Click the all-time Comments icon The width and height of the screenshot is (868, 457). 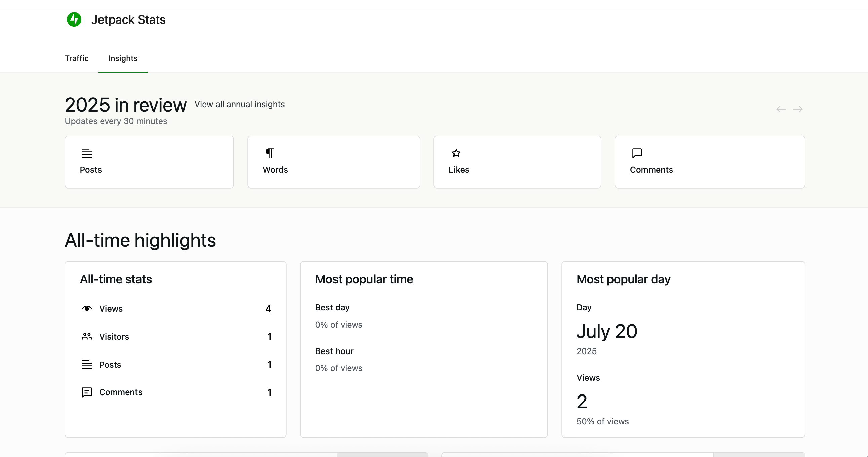click(x=87, y=392)
